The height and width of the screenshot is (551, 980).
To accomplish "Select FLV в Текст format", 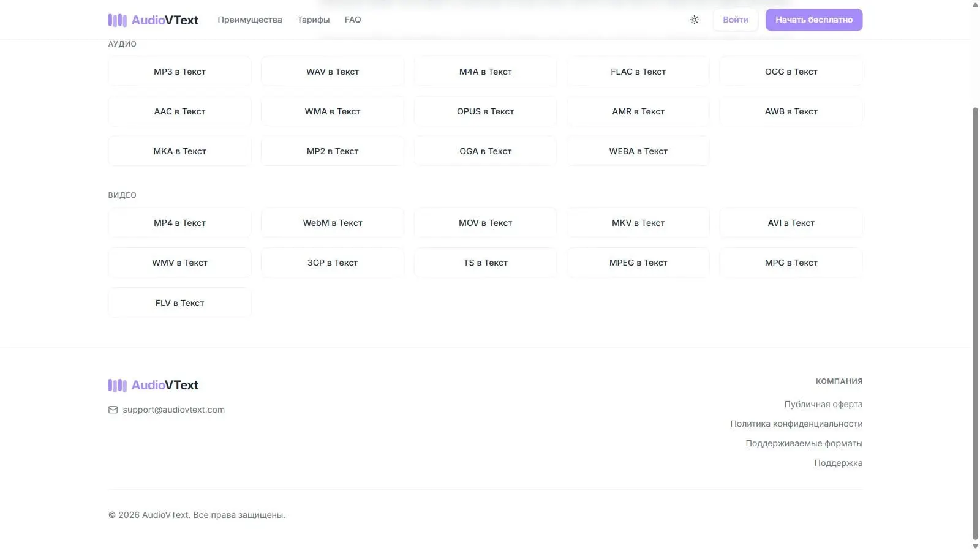I will click(179, 303).
